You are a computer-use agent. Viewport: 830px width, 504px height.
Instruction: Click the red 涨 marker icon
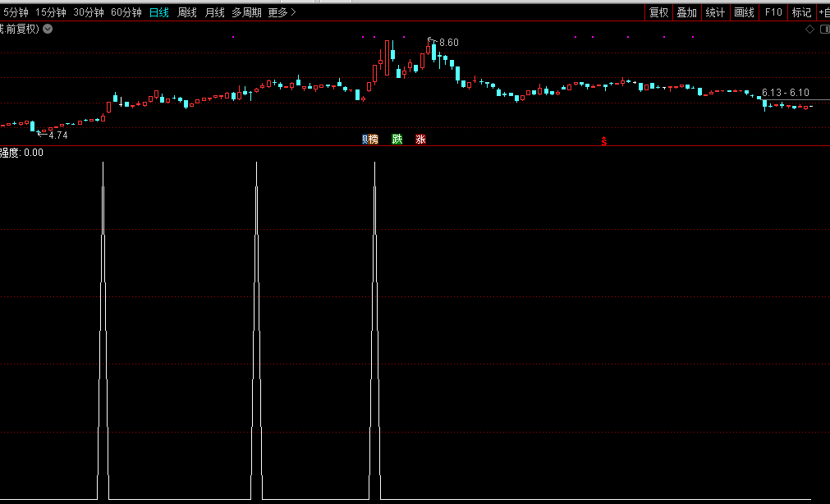pyautogui.click(x=420, y=140)
